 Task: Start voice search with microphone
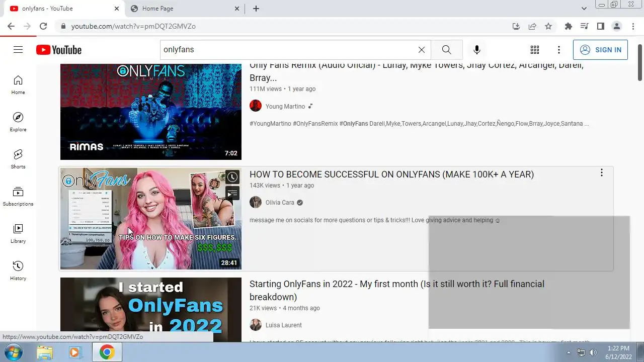(x=477, y=50)
